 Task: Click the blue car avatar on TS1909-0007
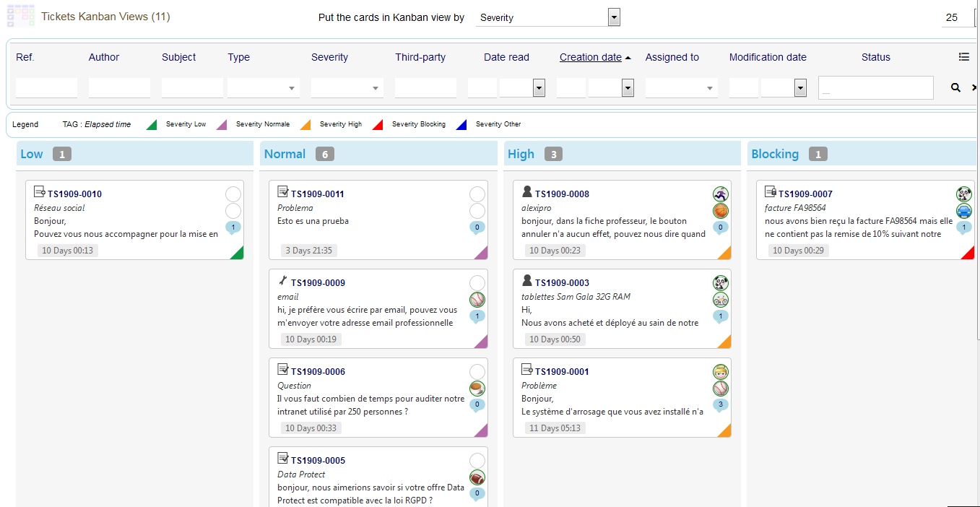pyautogui.click(x=963, y=211)
